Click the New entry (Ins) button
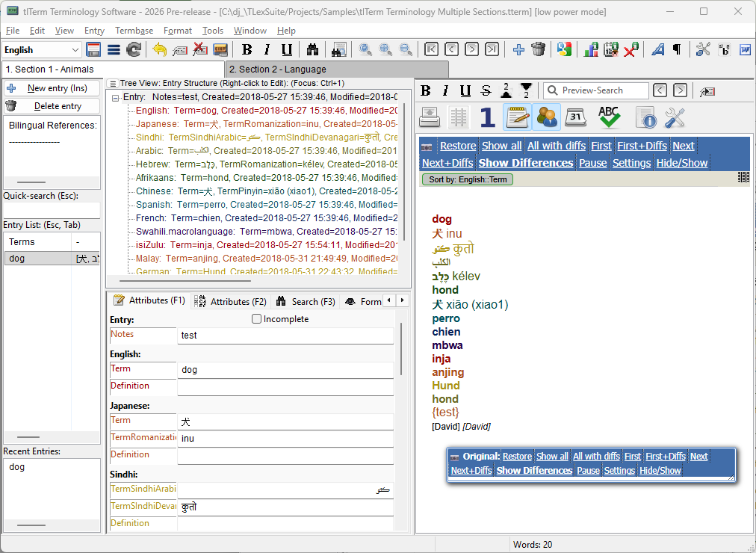Image resolution: width=756 pixels, height=553 pixels. pos(52,88)
